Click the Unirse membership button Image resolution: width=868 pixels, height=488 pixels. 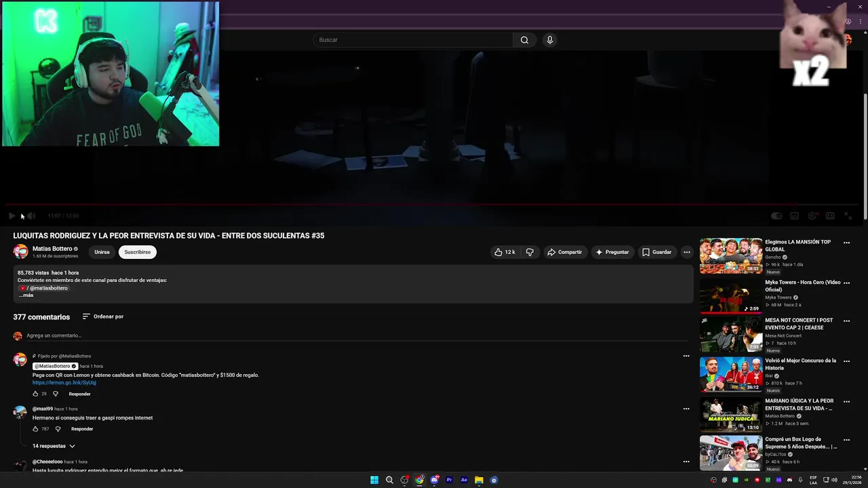[102, 252]
